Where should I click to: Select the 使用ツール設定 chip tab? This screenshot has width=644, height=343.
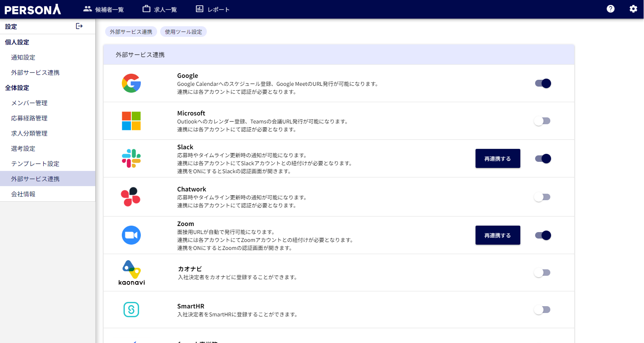pos(183,32)
